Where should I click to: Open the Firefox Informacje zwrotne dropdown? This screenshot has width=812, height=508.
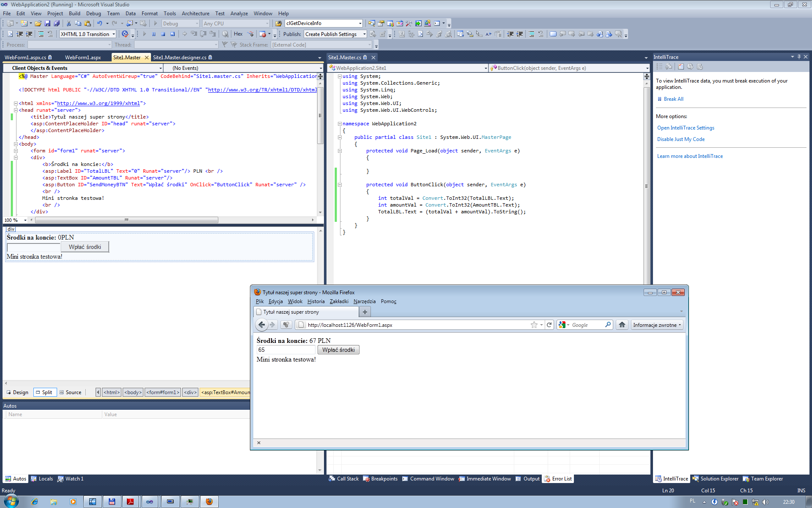[x=657, y=325]
